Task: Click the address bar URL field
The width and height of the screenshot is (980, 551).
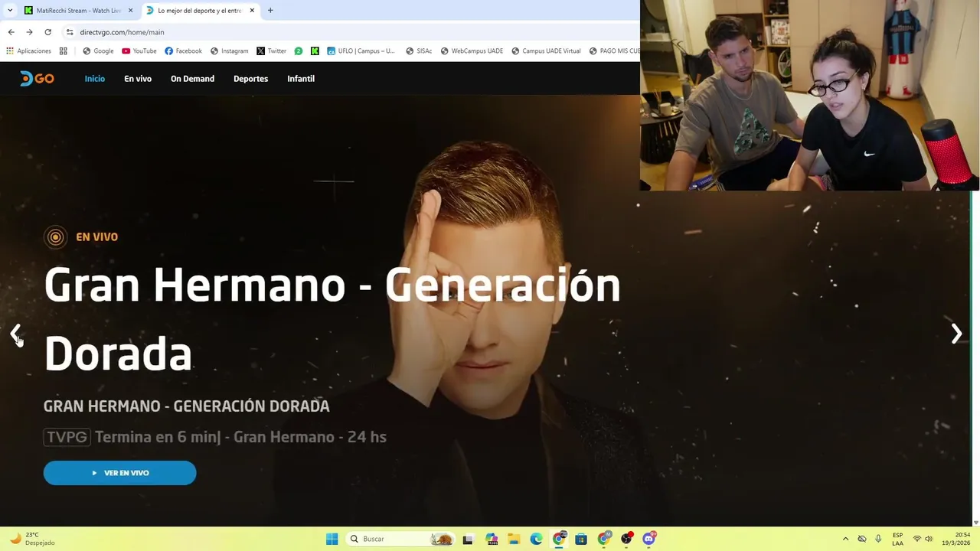Action: click(352, 32)
